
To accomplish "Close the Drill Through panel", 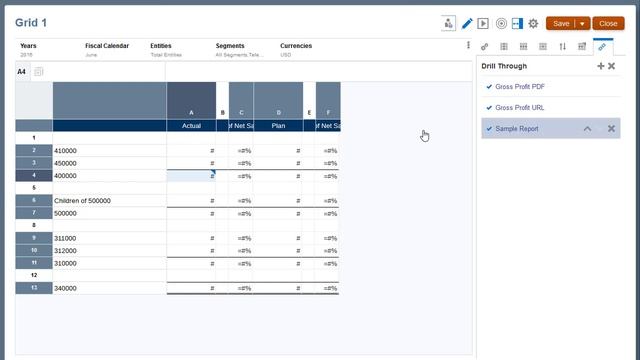I will coord(611,66).
